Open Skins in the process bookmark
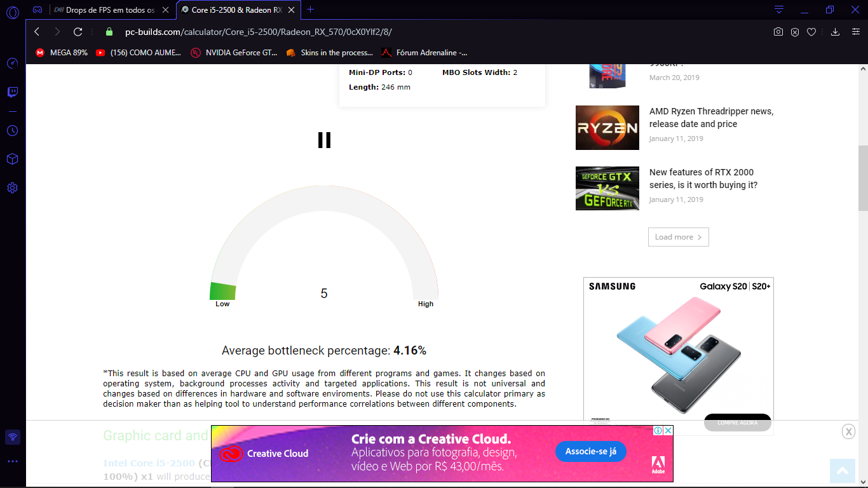The image size is (868, 488). click(330, 53)
